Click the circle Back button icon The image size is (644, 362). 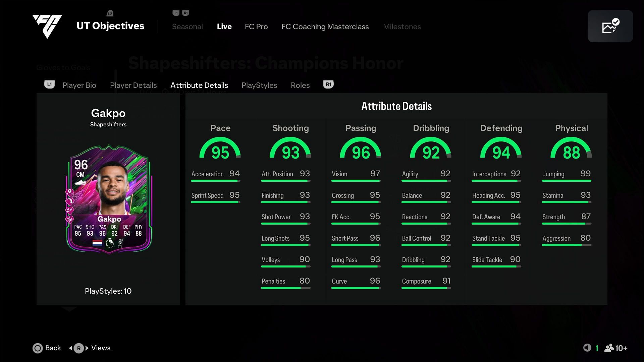point(38,348)
